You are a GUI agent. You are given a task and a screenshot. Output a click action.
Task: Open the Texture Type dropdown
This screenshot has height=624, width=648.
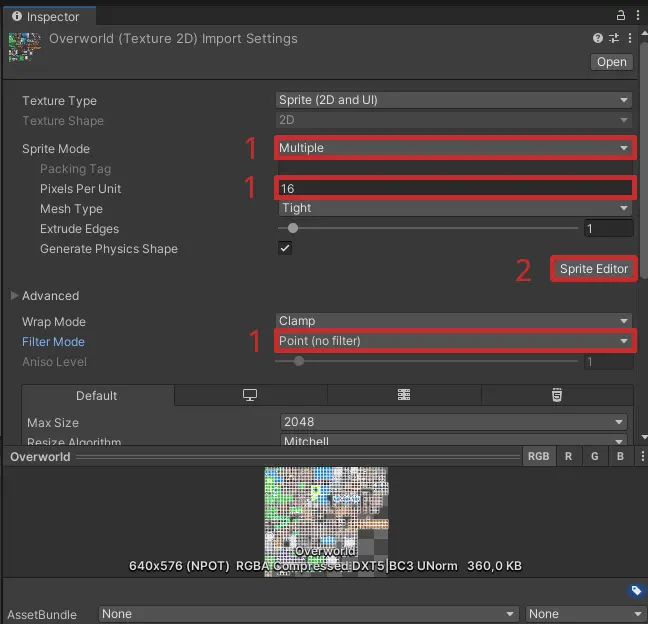coord(454,100)
